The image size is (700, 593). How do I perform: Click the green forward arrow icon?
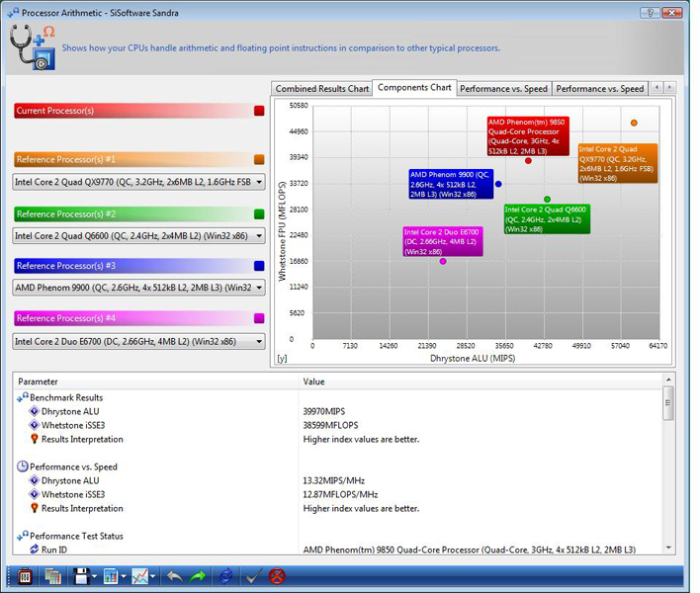point(198,576)
